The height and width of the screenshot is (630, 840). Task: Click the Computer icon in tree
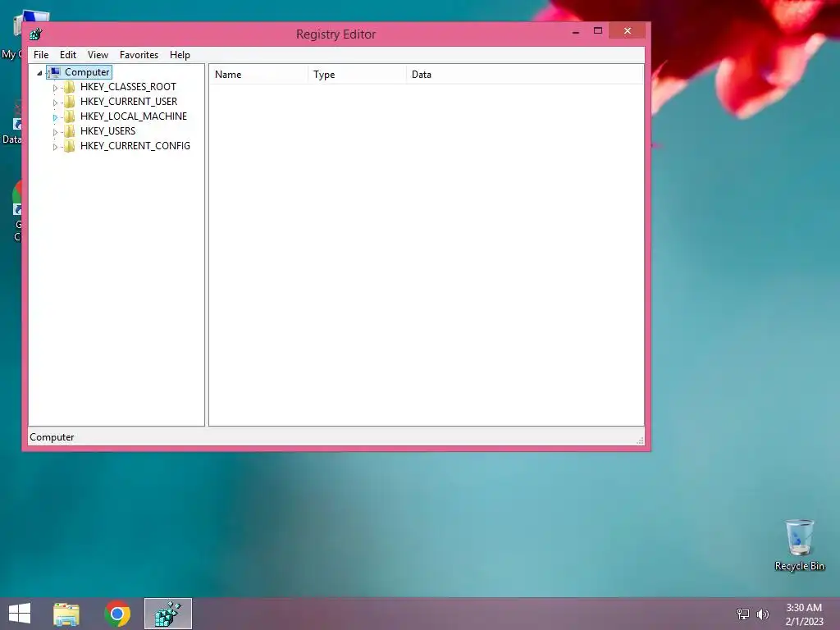tap(55, 72)
